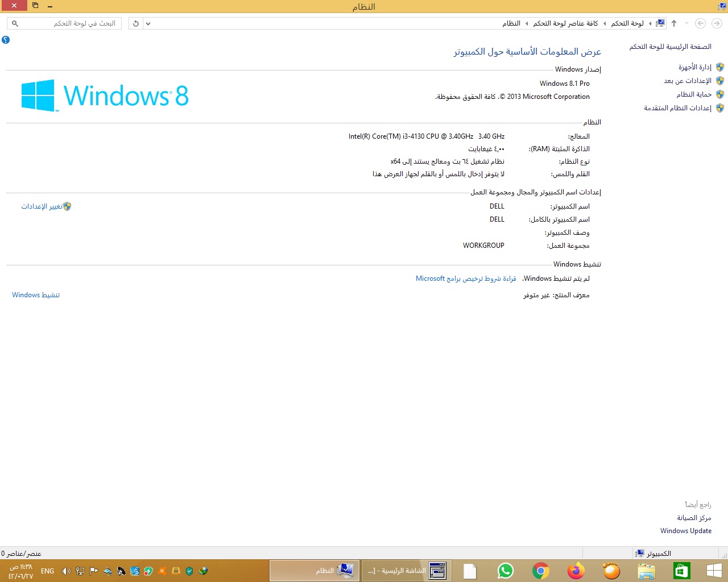Click the orange Avast tray icon

pos(162,571)
